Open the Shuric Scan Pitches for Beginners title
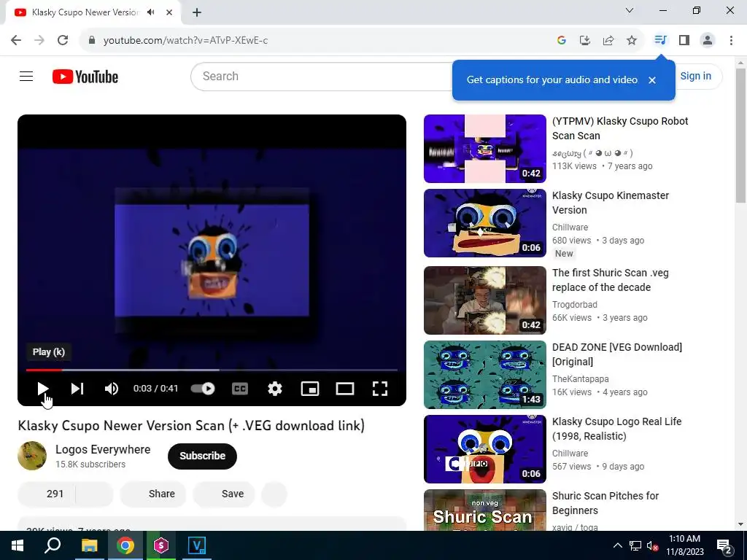Screen dimensions: 747x560 coord(605,503)
